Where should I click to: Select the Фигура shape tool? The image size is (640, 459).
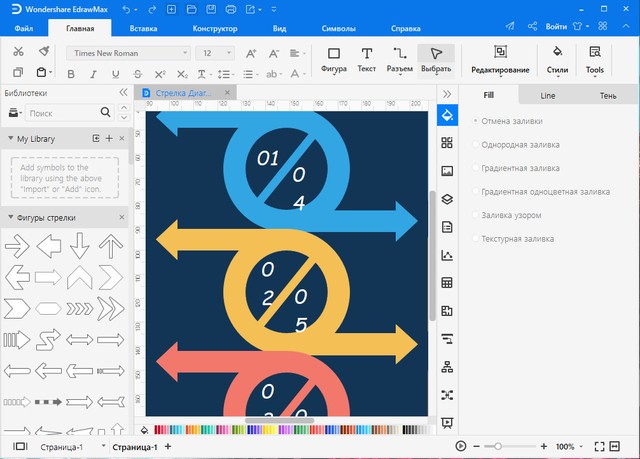click(334, 59)
